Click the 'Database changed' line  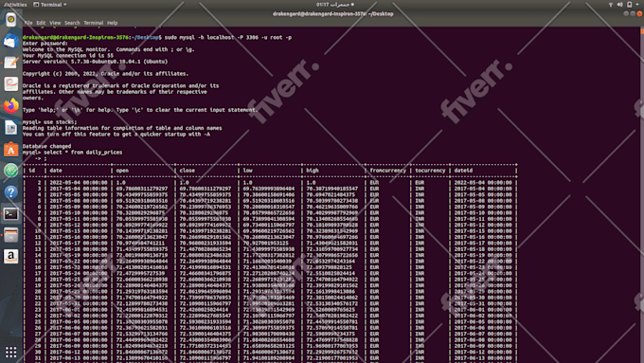[46, 146]
